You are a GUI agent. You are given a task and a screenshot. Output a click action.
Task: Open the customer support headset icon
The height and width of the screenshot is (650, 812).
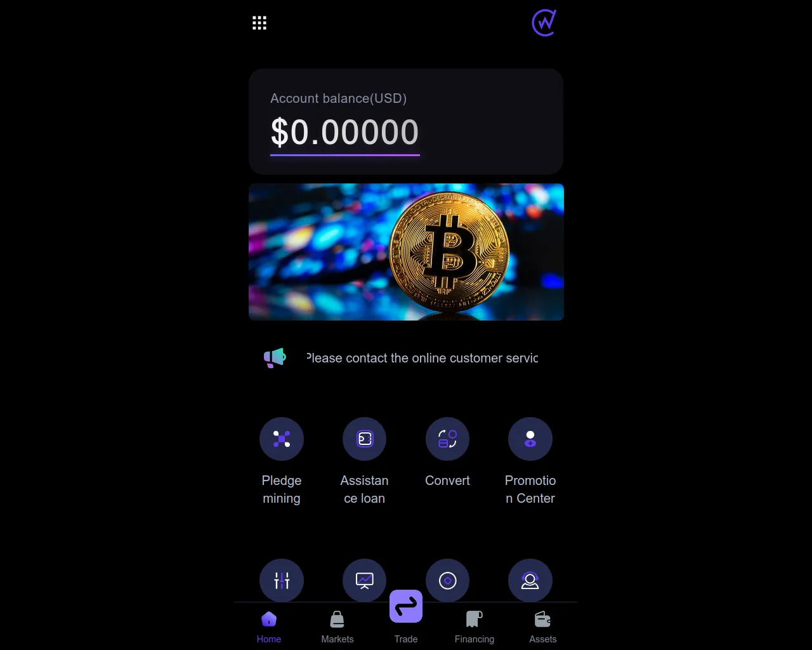click(530, 580)
